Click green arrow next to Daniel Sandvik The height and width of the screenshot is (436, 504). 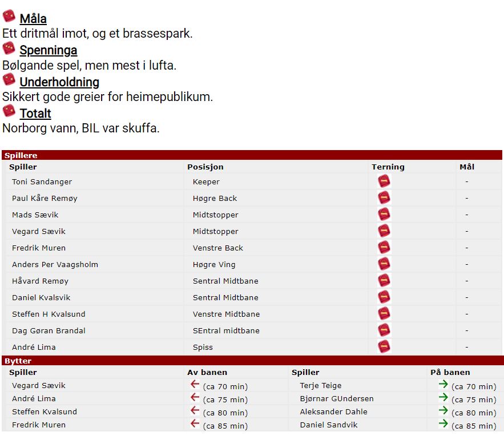[443, 423]
